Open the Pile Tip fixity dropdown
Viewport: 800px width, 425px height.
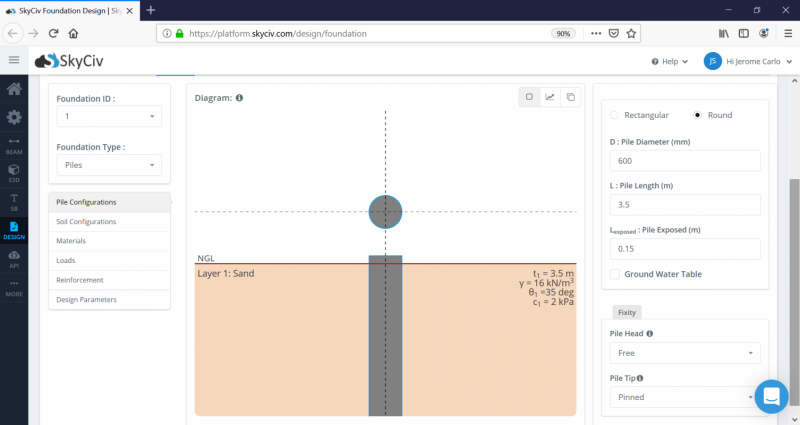tap(685, 397)
